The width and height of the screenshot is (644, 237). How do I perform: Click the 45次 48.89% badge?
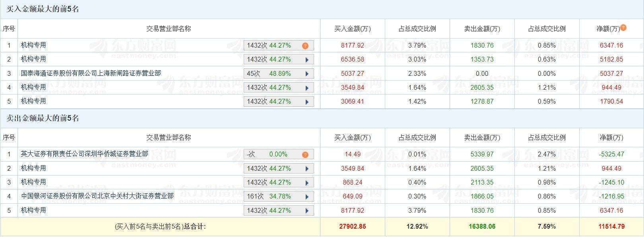(274, 73)
